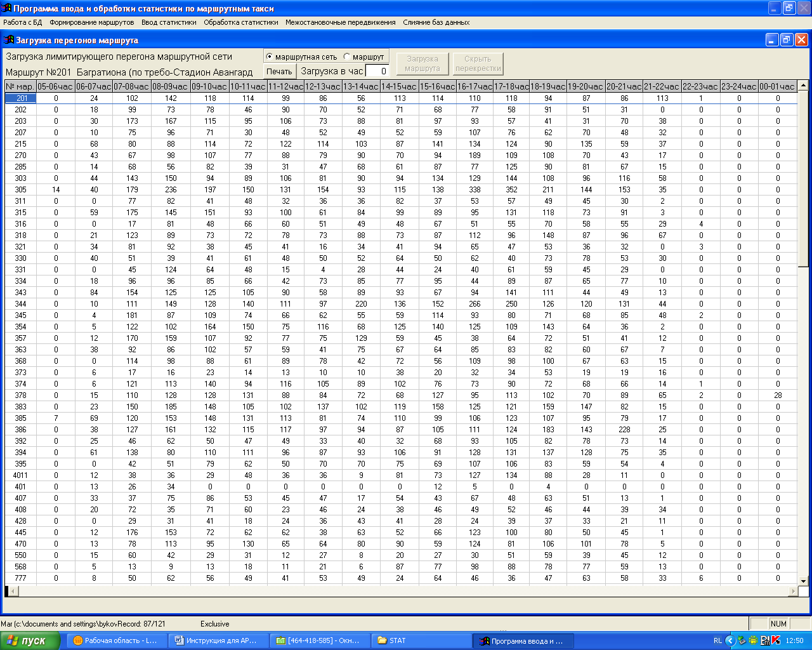Click the 22-23час column header
The image size is (812, 650).
[x=701, y=86]
